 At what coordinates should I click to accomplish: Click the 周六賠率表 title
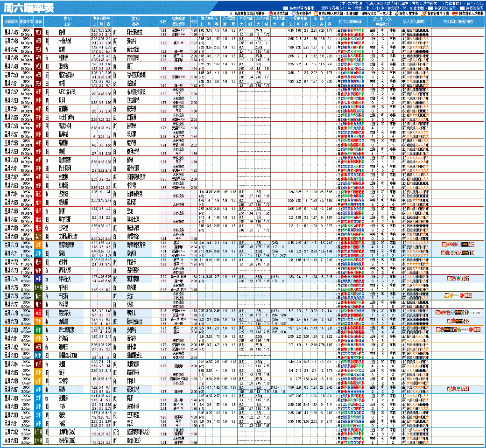point(28,8)
